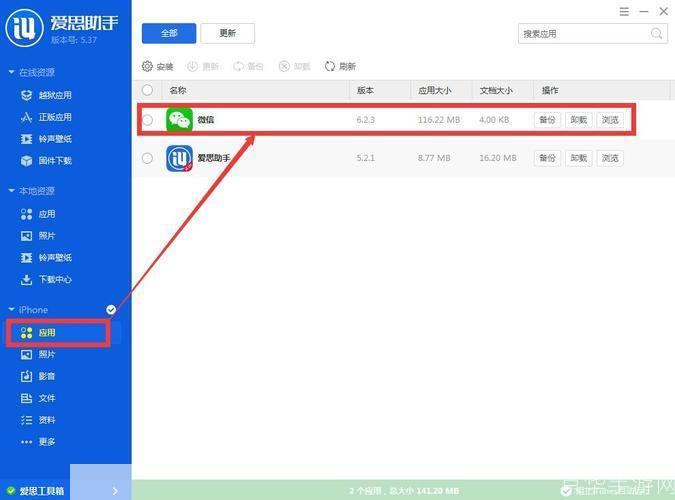The image size is (675, 500).
Task: Click version 5.2.1 cell
Action: click(x=365, y=158)
